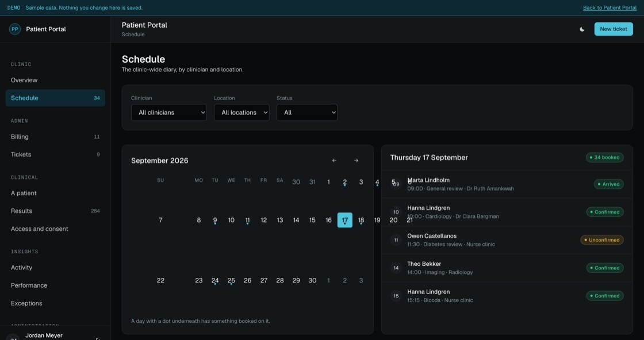644x340 pixels.
Task: Select Schedule in the sidebar
Action: tap(55, 98)
